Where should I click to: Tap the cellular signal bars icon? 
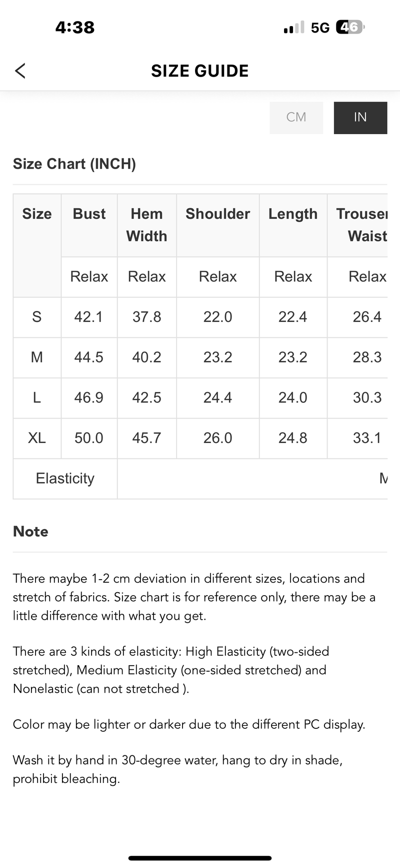293,28
